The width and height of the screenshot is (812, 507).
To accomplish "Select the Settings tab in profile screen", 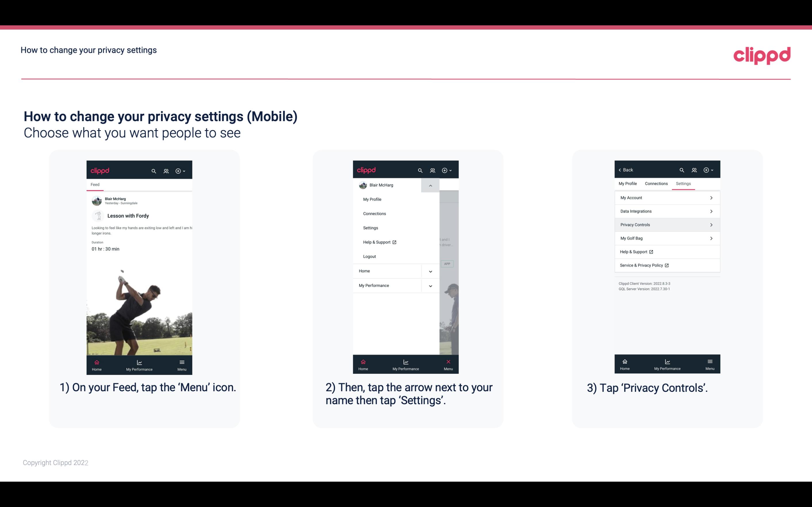I will (x=683, y=183).
